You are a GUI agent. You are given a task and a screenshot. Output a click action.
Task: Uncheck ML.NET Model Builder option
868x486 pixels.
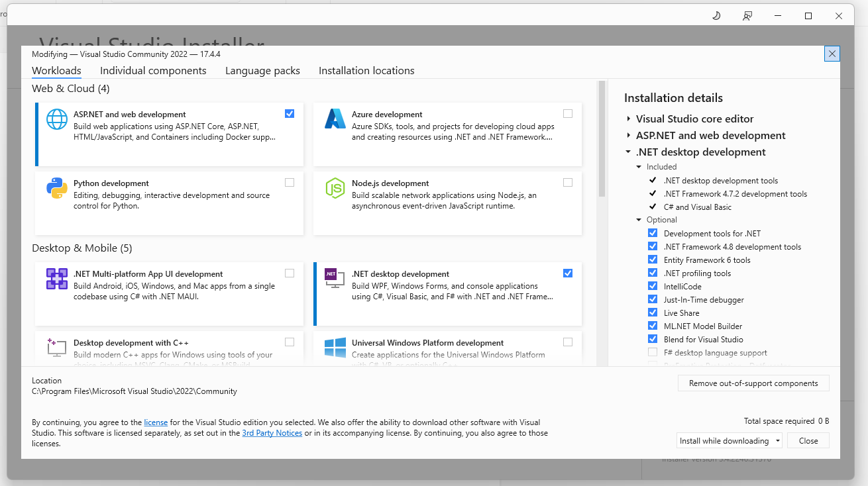[x=653, y=326]
